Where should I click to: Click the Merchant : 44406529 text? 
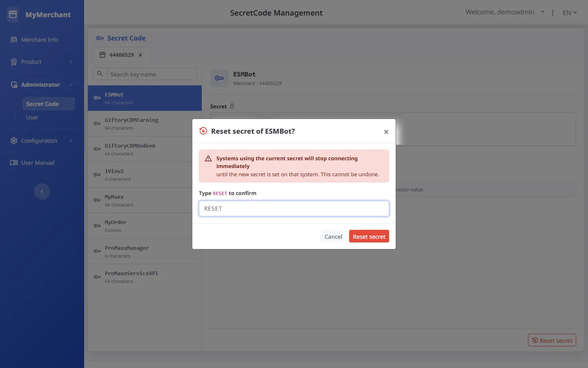[257, 83]
